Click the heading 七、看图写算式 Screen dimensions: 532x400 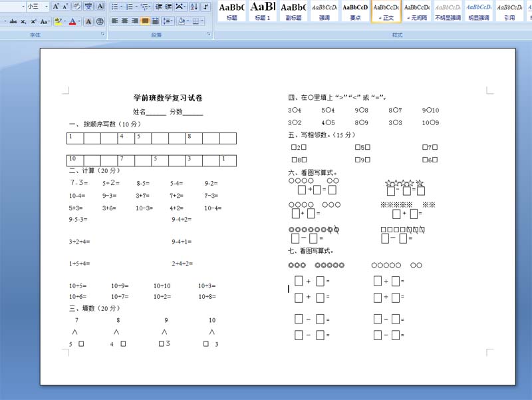(x=311, y=251)
